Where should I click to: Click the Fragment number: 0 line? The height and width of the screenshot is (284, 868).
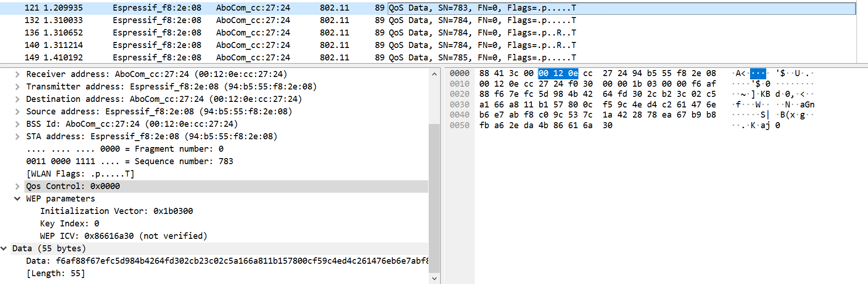click(125, 149)
